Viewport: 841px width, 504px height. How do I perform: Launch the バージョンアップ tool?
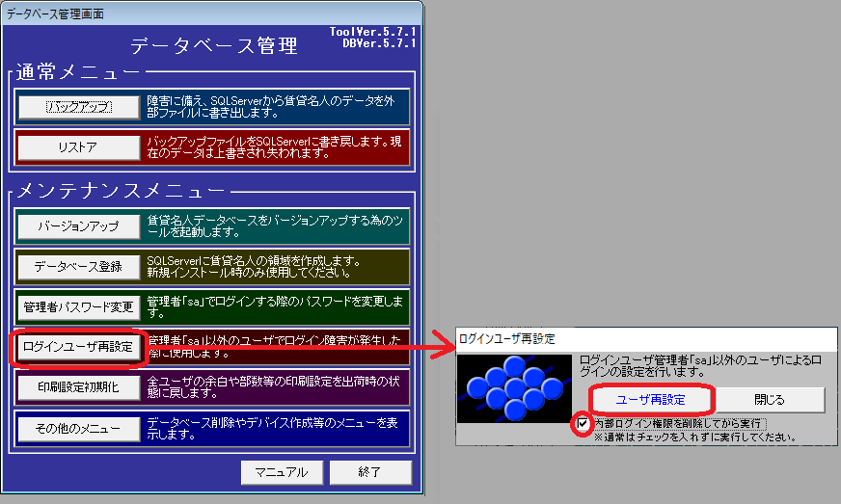point(77,226)
